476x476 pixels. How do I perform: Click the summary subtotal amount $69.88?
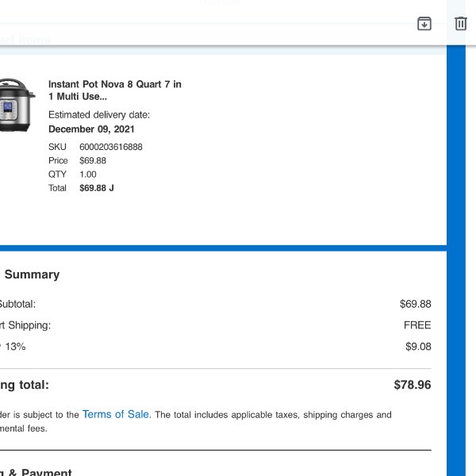(x=415, y=304)
